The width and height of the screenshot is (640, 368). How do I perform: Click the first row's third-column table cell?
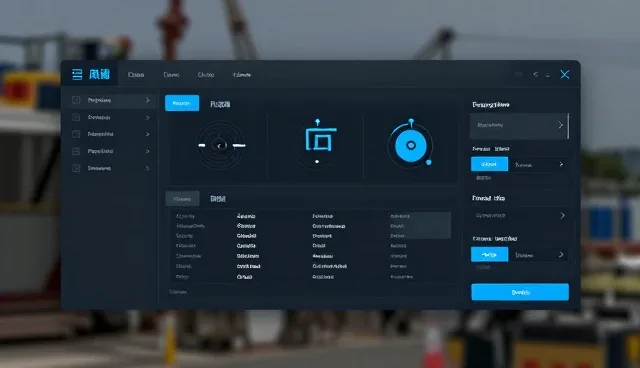322,216
